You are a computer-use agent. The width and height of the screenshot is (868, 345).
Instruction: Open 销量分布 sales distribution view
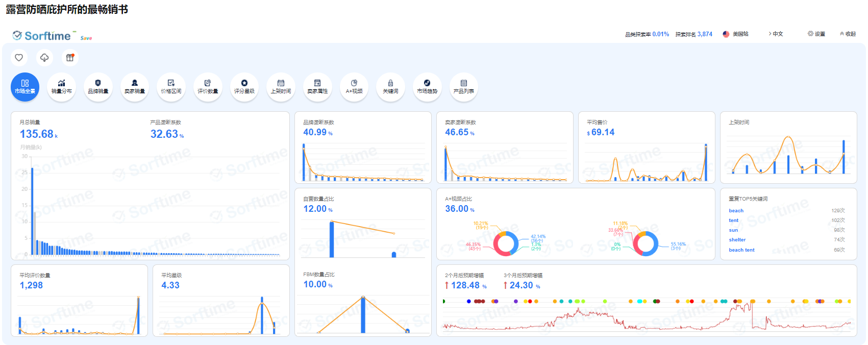point(61,87)
